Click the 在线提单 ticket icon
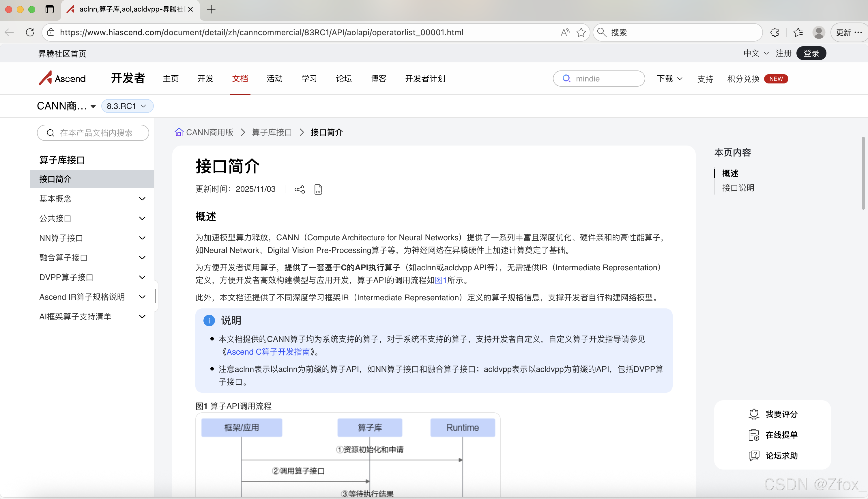Screen dimensions: 868x499 coord(754,435)
